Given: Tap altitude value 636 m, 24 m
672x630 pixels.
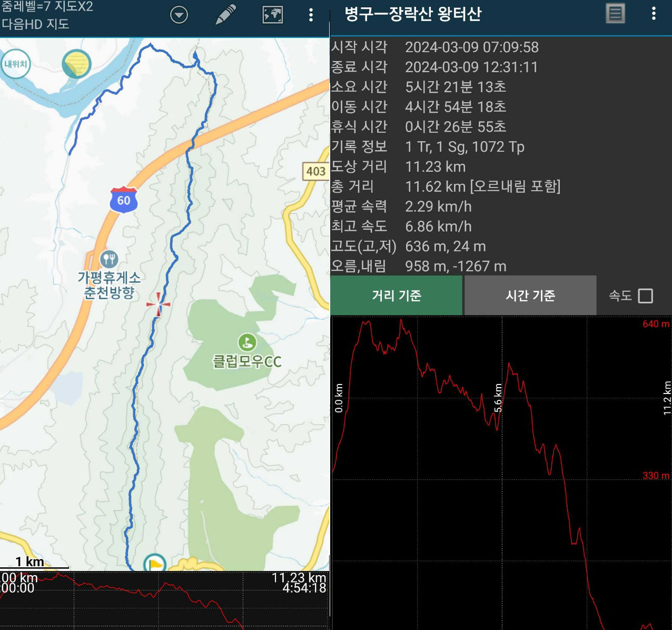Looking at the screenshot, I should [x=446, y=247].
